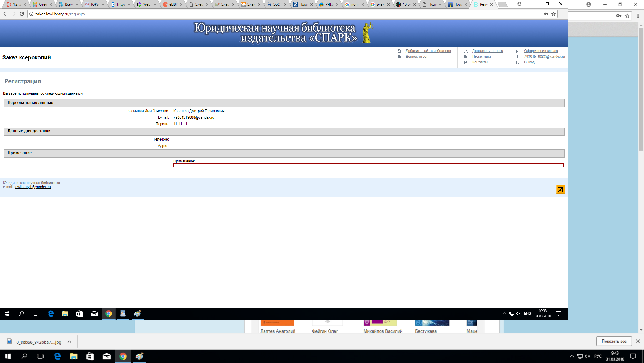Open the "Вопрос-ответ" link
Image resolution: width=644 pixels, height=363 pixels.
[x=416, y=57]
